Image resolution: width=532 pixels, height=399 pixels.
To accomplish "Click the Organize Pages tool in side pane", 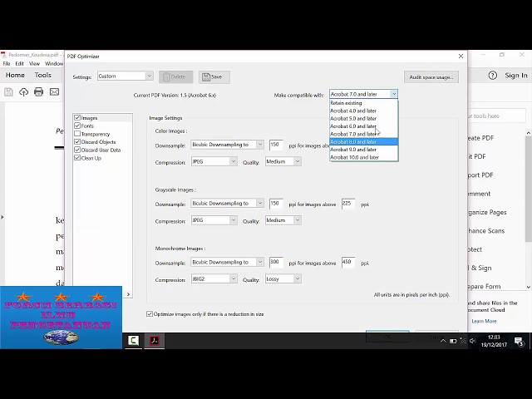I will [487, 212].
